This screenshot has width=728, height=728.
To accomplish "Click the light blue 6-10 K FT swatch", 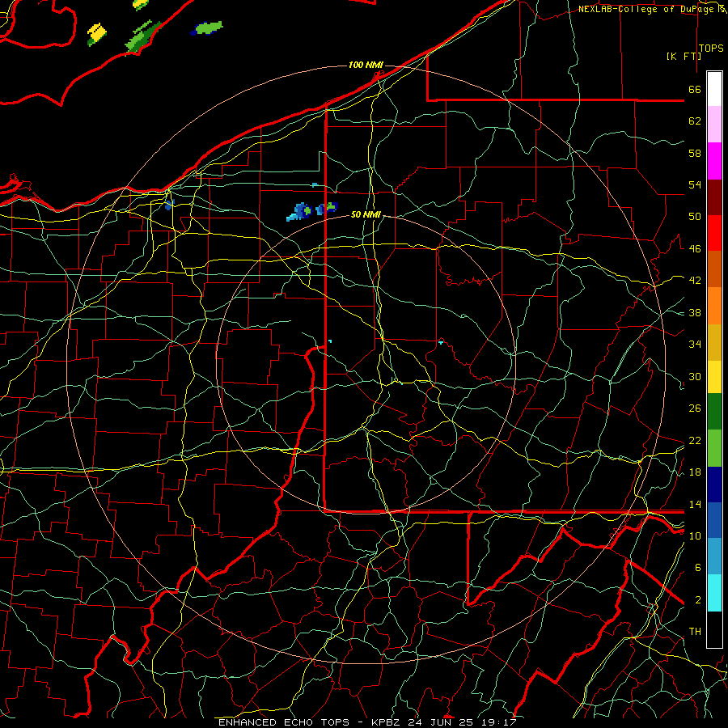I will point(714,557).
